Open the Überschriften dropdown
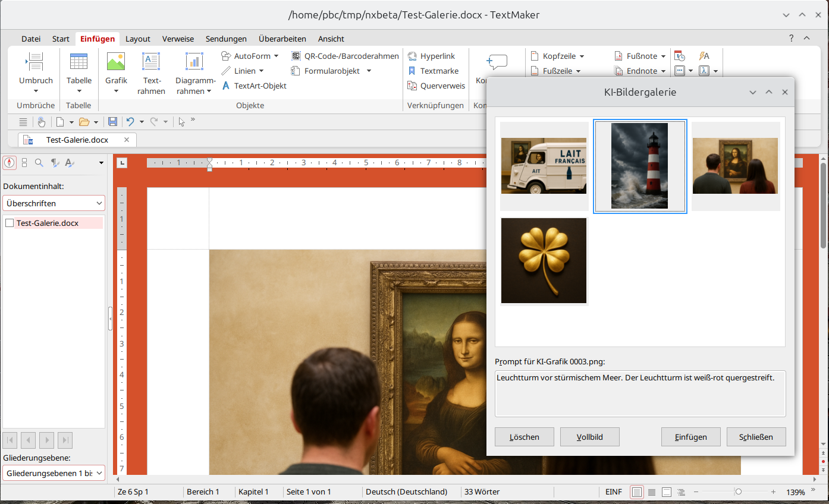 54,203
